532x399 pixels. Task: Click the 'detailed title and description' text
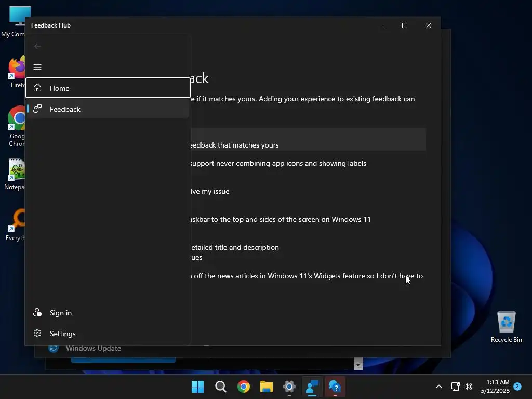click(234, 247)
